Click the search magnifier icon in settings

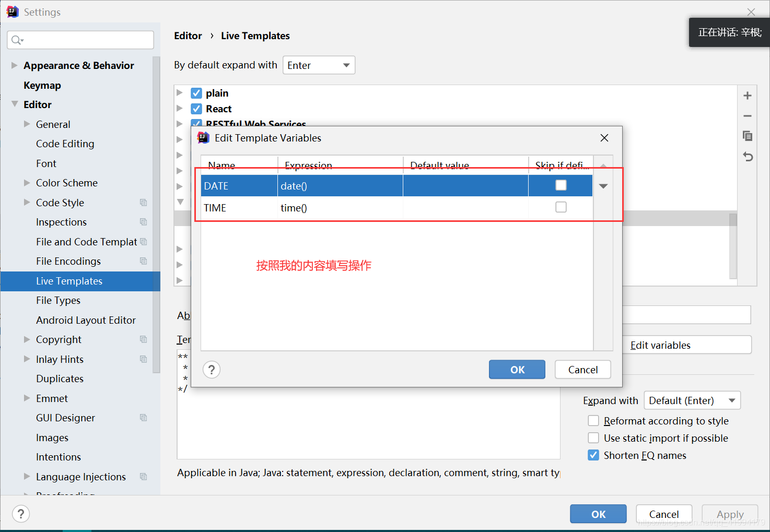(17, 40)
